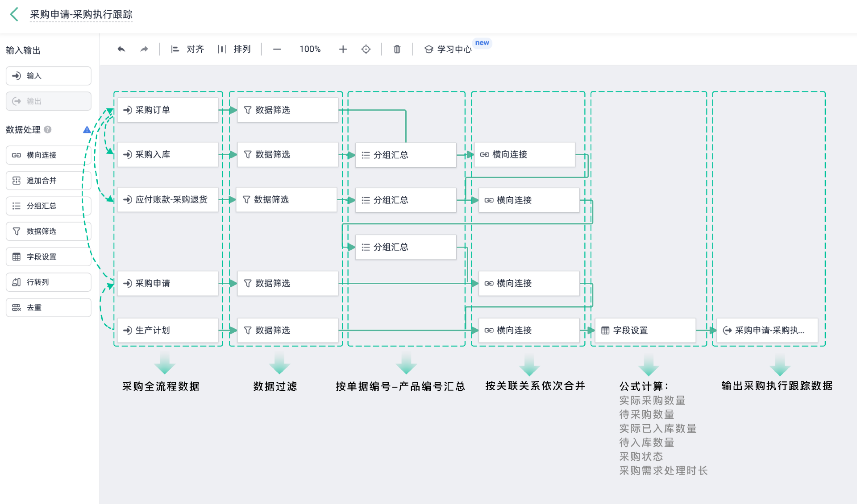The width and height of the screenshot is (857, 504).
Task: Select the 追加合并 sidebar component
Action: (49, 181)
